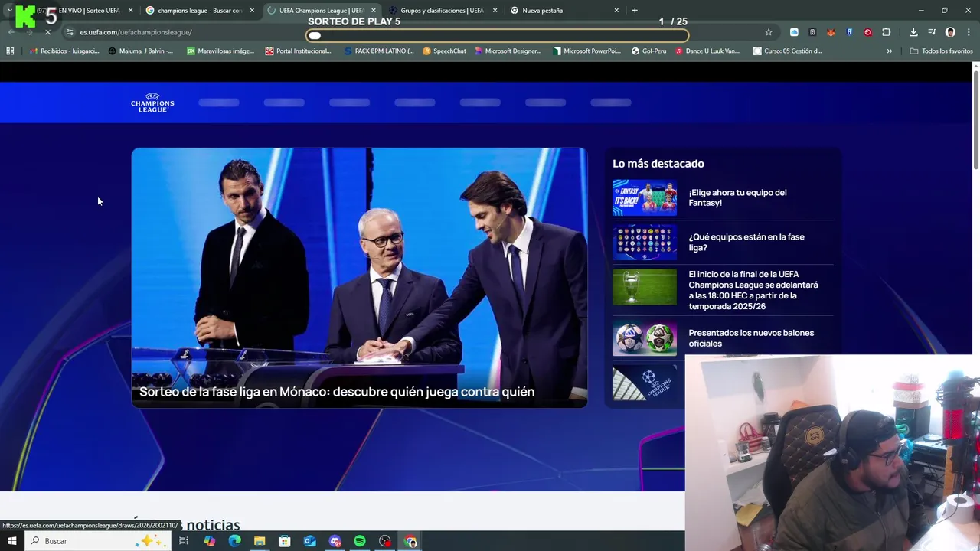Open the 'Todos los favoritos' folder

click(941, 51)
